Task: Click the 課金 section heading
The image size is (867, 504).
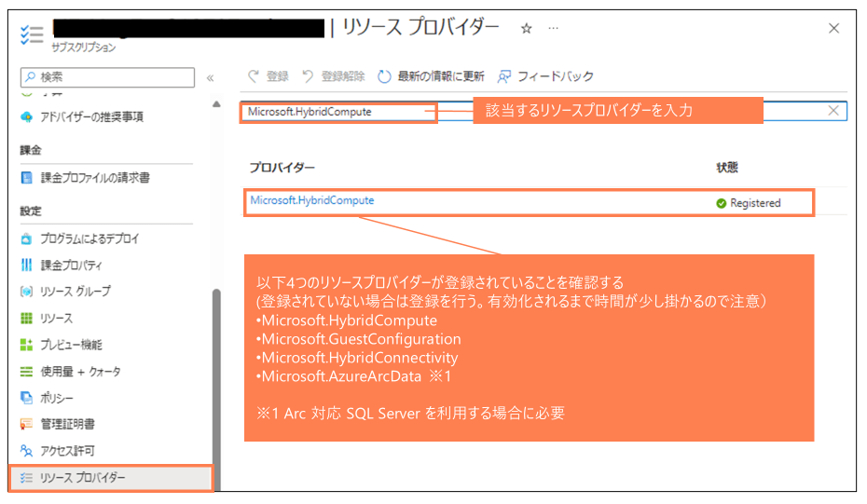Action: coord(31,150)
